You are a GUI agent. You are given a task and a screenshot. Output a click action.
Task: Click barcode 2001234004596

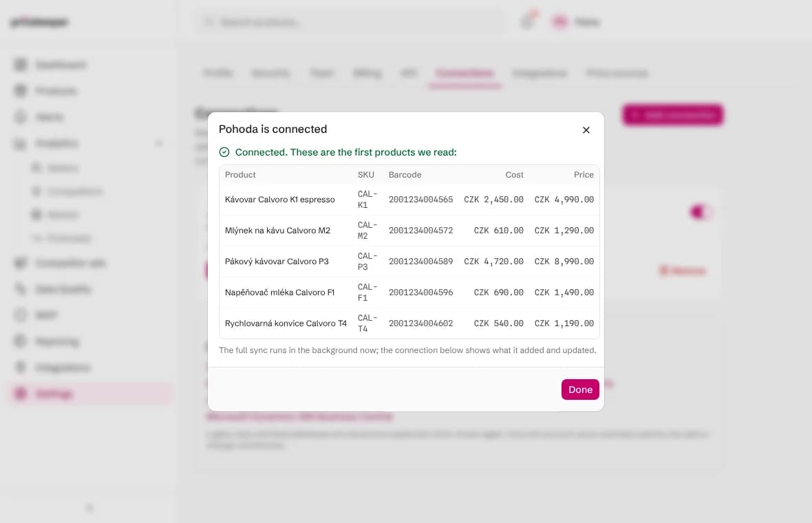420,292
